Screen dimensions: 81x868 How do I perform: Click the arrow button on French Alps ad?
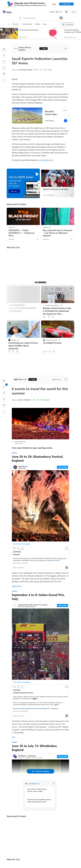(65, 121)
